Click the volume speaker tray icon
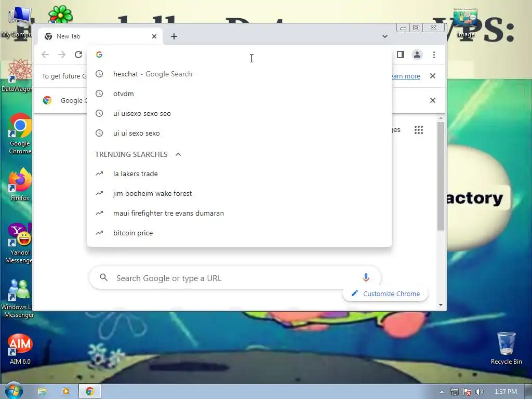 [479, 392]
